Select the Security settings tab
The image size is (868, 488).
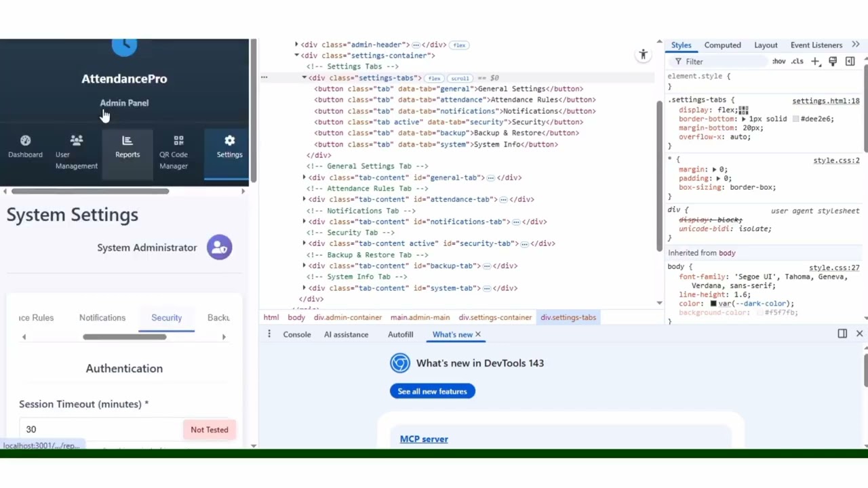(166, 318)
